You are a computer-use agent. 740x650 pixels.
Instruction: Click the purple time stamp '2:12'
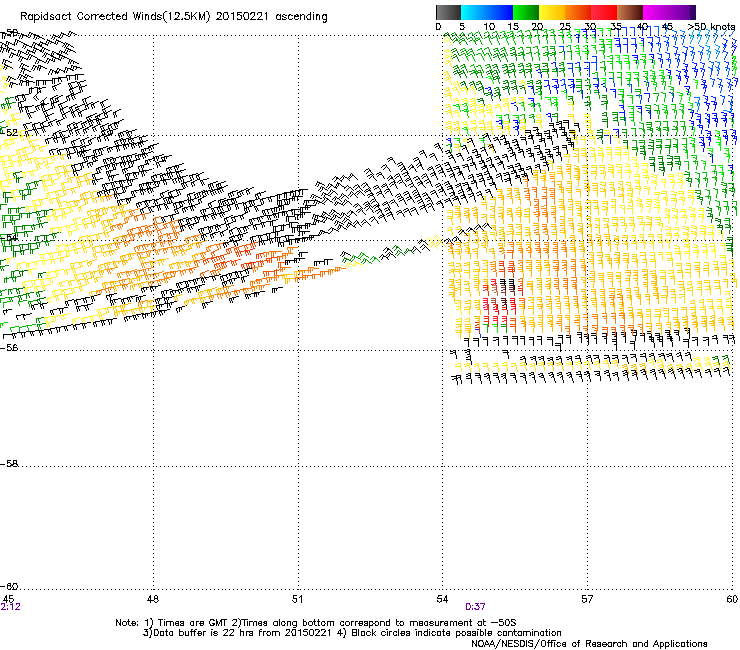click(10, 607)
